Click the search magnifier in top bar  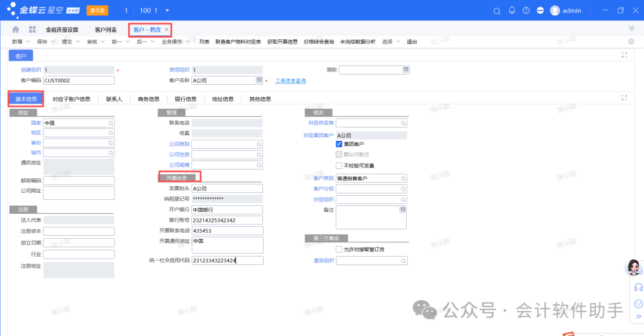coord(497,11)
